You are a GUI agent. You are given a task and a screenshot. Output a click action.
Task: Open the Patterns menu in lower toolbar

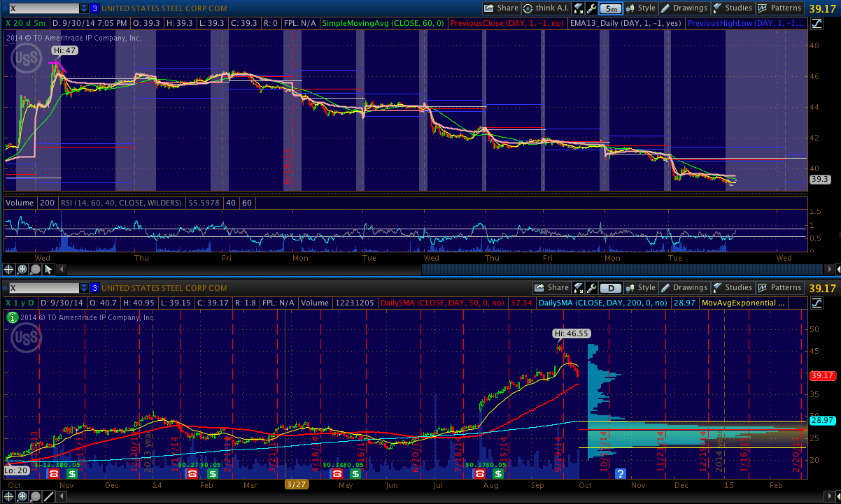[x=780, y=287]
